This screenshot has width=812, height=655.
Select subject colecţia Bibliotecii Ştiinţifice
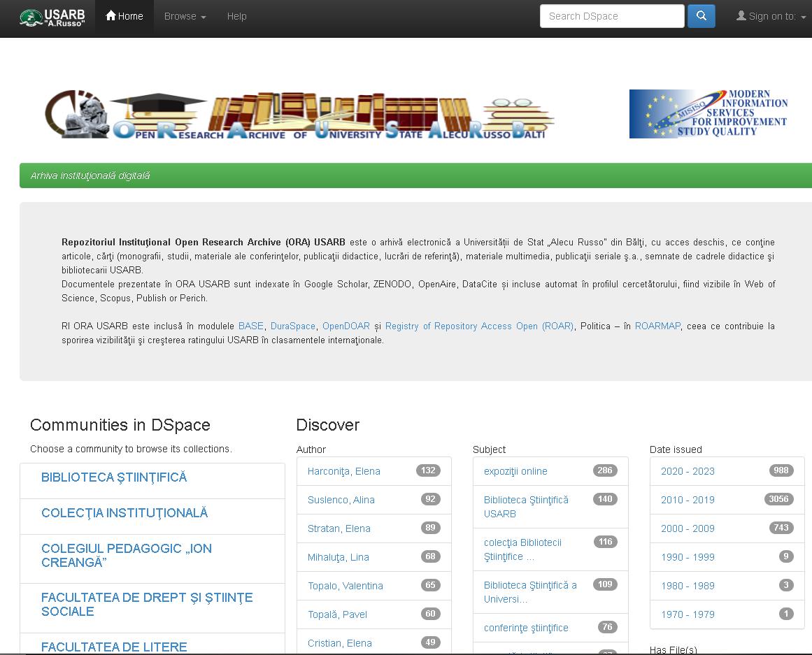[x=522, y=549]
